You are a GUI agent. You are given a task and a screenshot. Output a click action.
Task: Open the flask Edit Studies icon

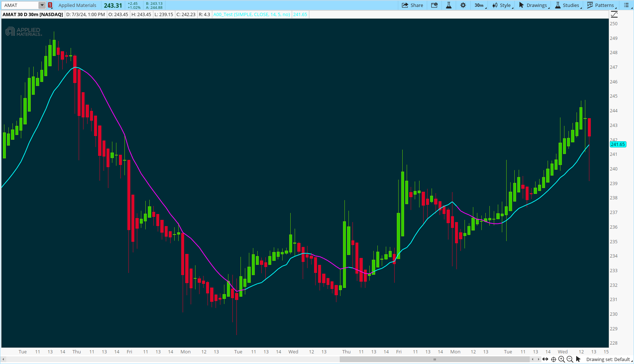448,5
